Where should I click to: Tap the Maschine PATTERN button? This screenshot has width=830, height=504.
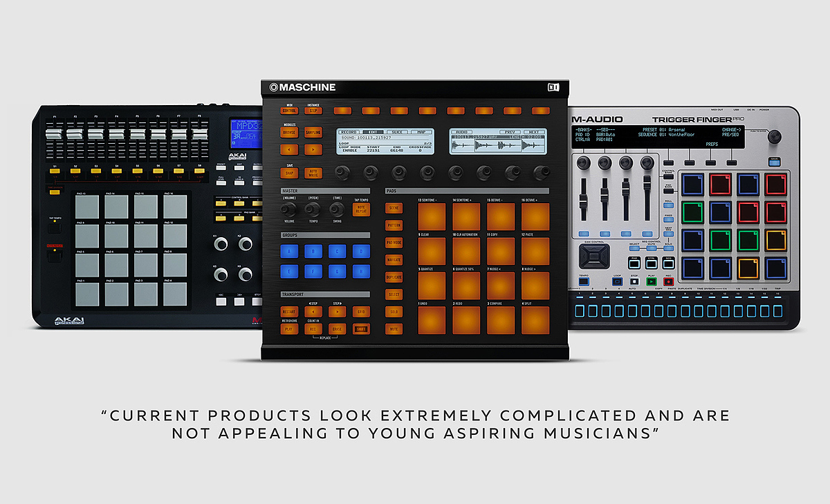[394, 225]
